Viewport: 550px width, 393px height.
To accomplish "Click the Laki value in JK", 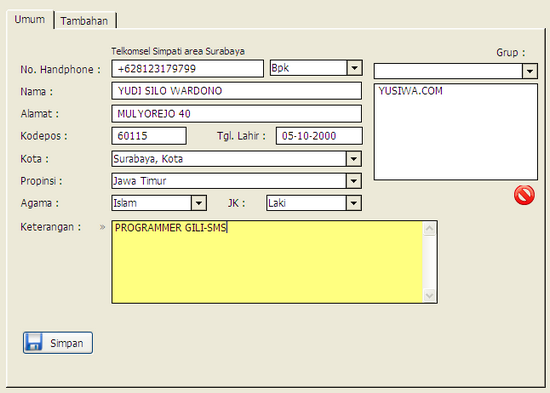I will (277, 203).
